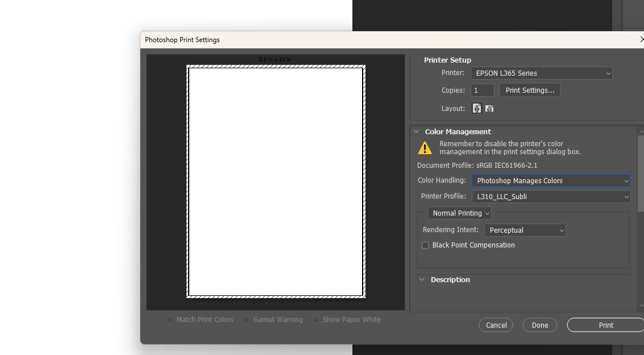644x355 pixels.
Task: Open the Printer dropdown showing EPSON L365
Action: click(541, 73)
